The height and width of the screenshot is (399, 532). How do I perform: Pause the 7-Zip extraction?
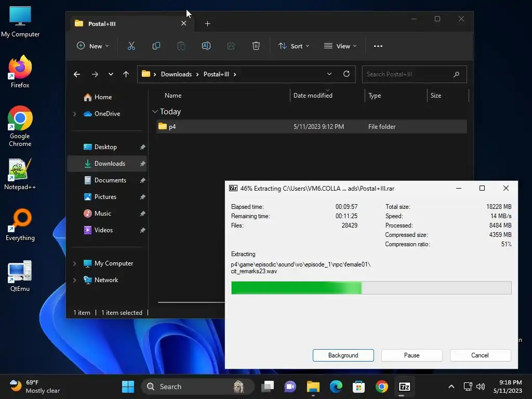(411, 355)
